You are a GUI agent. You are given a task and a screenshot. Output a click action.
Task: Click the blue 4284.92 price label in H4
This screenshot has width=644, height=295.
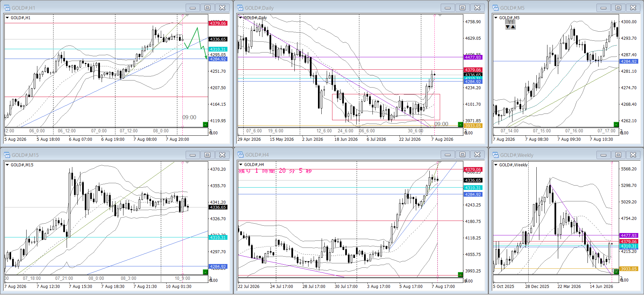coord(473,194)
